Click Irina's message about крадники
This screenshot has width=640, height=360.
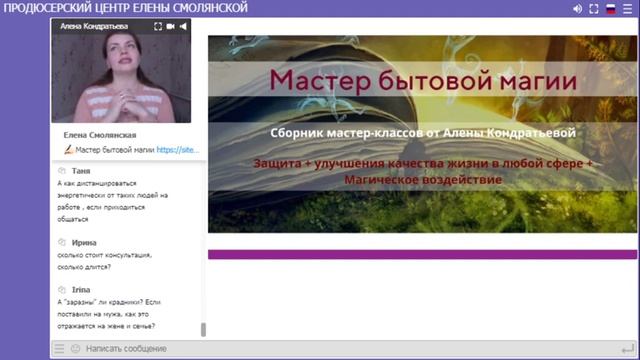click(x=109, y=314)
